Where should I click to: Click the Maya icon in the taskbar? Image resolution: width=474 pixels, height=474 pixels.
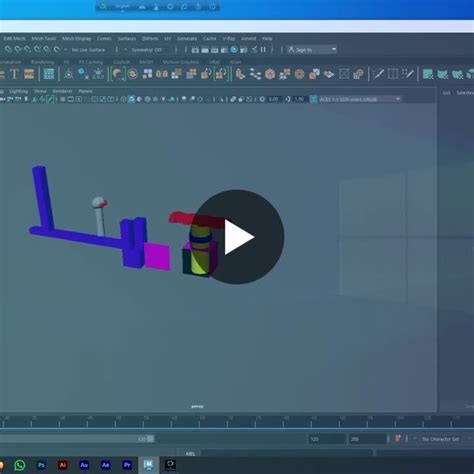[x=148, y=465]
